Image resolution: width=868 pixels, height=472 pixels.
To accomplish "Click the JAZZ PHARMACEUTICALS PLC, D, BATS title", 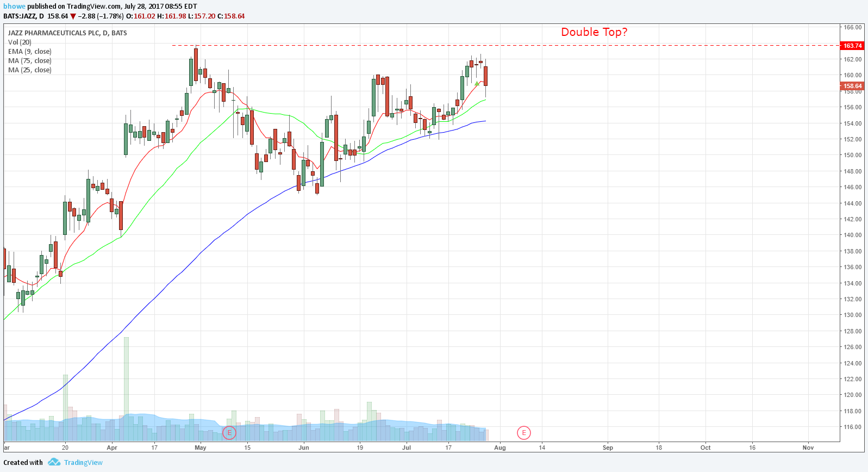I will pyautogui.click(x=67, y=33).
